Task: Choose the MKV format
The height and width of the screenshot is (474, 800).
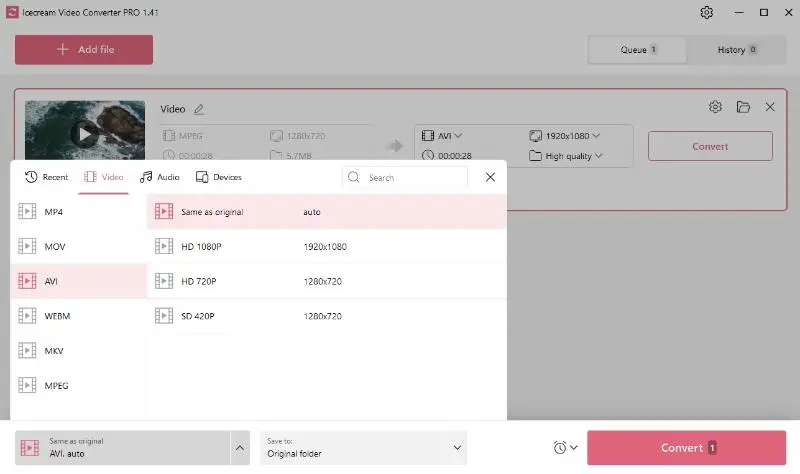Action: point(78,351)
